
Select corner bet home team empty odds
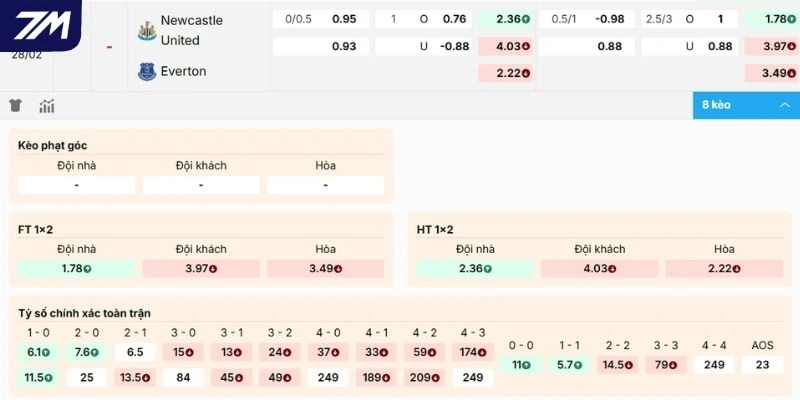pyautogui.click(x=76, y=185)
